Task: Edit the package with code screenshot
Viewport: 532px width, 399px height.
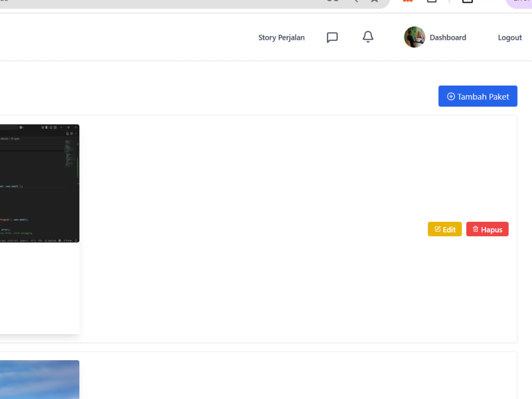Action: coord(444,229)
